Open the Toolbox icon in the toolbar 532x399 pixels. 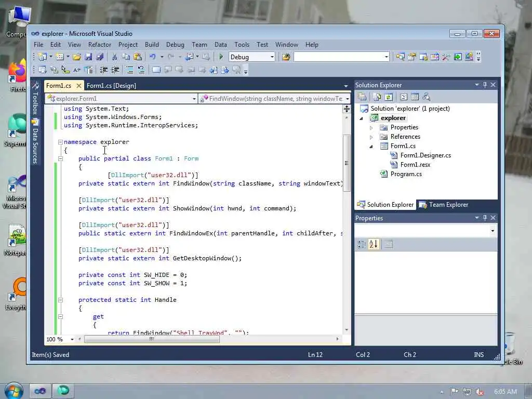446,57
